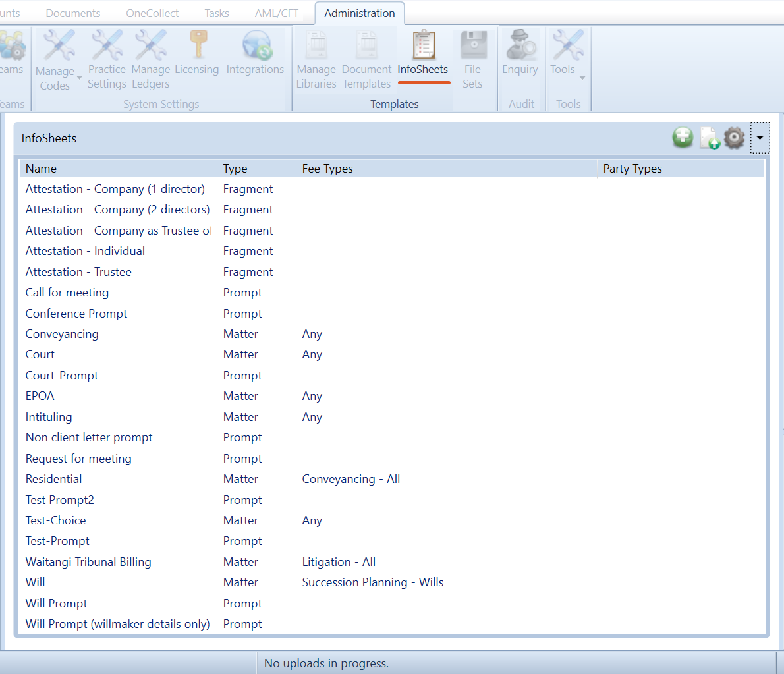The image size is (784, 674).
Task: Select Test Prompt2 row
Action: pyautogui.click(x=392, y=500)
